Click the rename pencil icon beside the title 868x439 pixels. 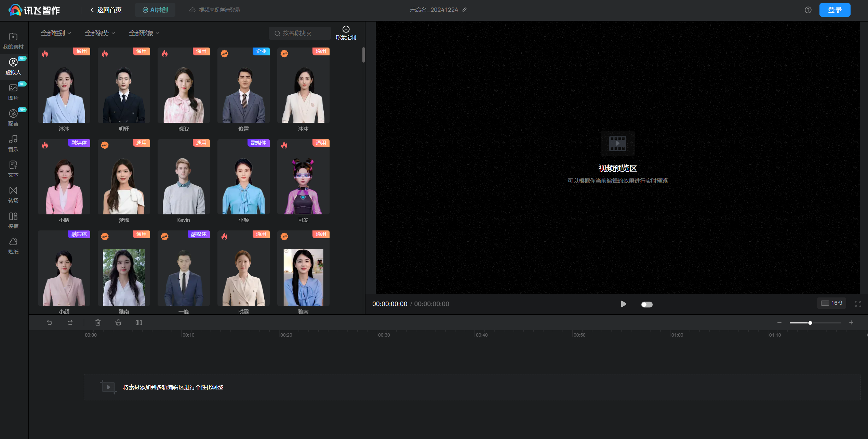tap(465, 10)
